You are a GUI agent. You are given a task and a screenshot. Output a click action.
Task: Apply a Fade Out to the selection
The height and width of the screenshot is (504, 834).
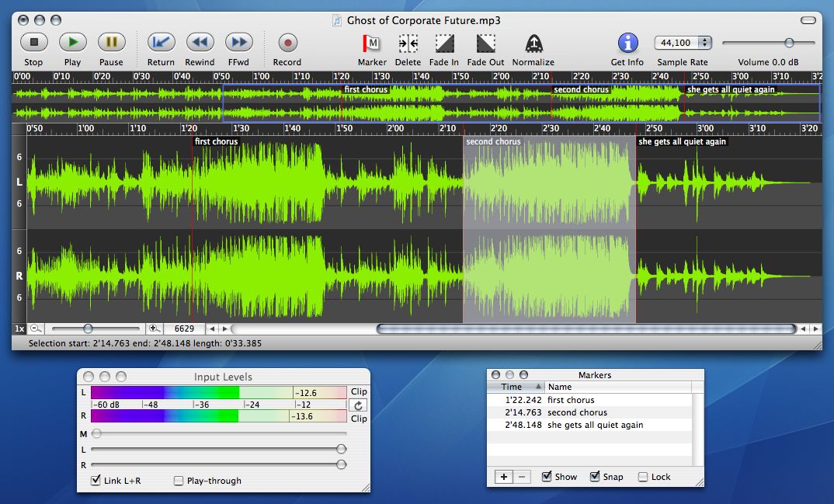pos(485,43)
